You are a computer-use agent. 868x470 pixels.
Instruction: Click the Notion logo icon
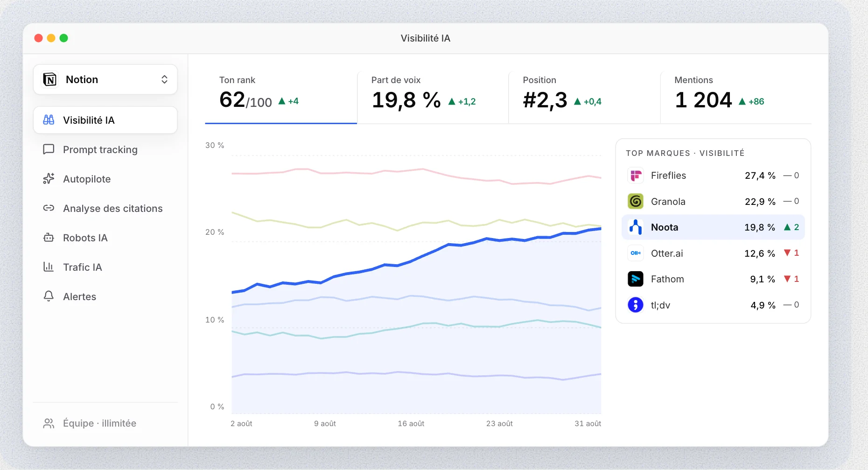tap(49, 79)
